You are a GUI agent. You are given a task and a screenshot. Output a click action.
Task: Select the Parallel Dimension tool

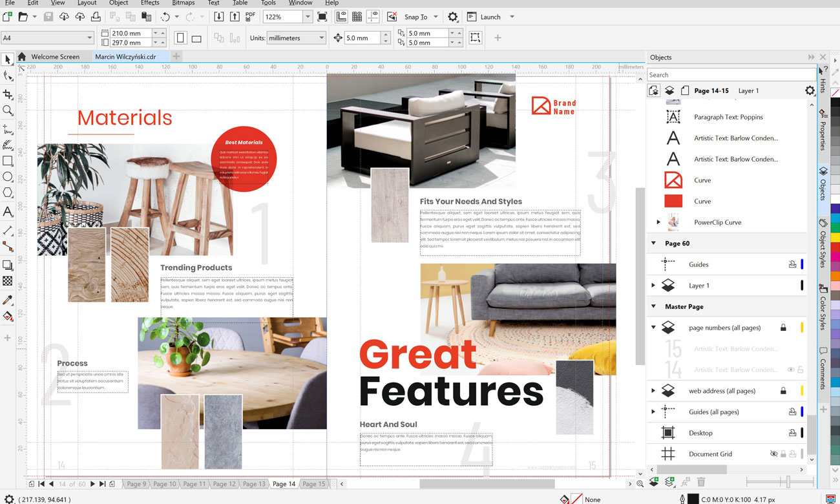click(8, 231)
